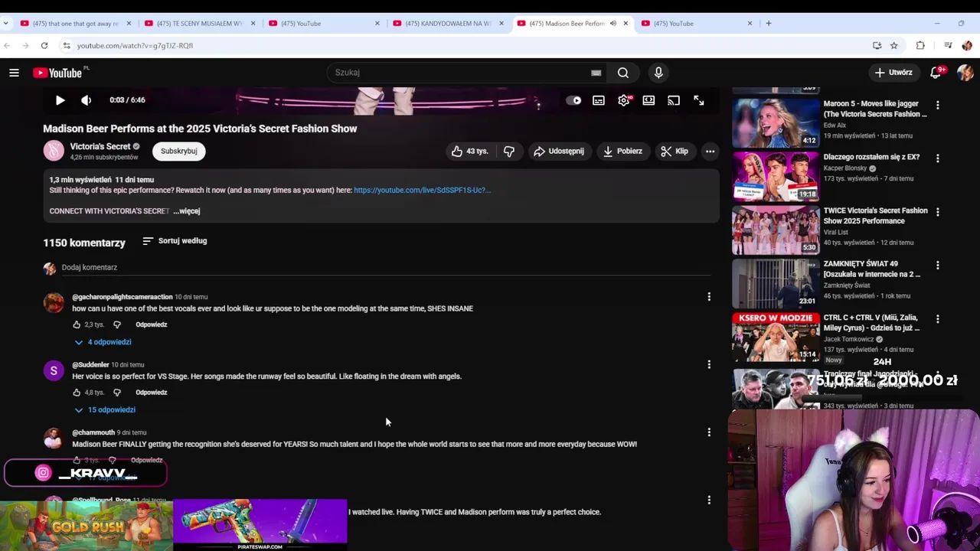This screenshot has height=551, width=980.
Task: Like the video with 43 tys.
Action: point(469,151)
